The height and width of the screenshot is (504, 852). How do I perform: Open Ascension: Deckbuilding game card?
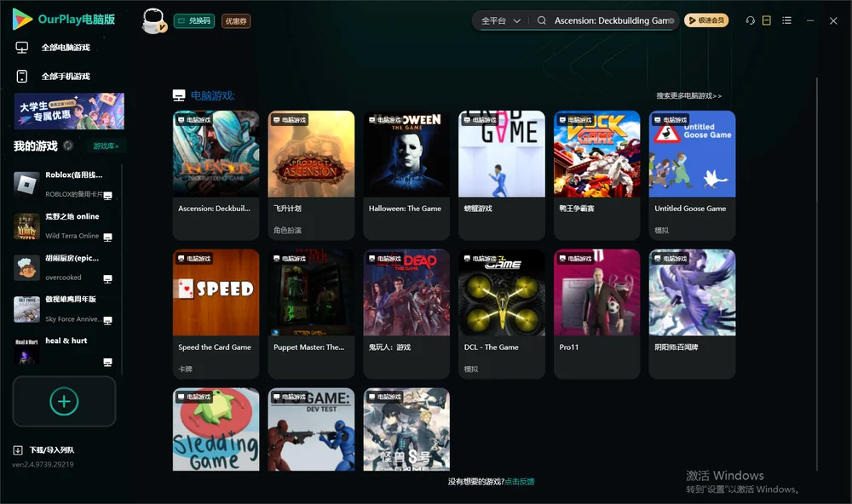(x=216, y=175)
